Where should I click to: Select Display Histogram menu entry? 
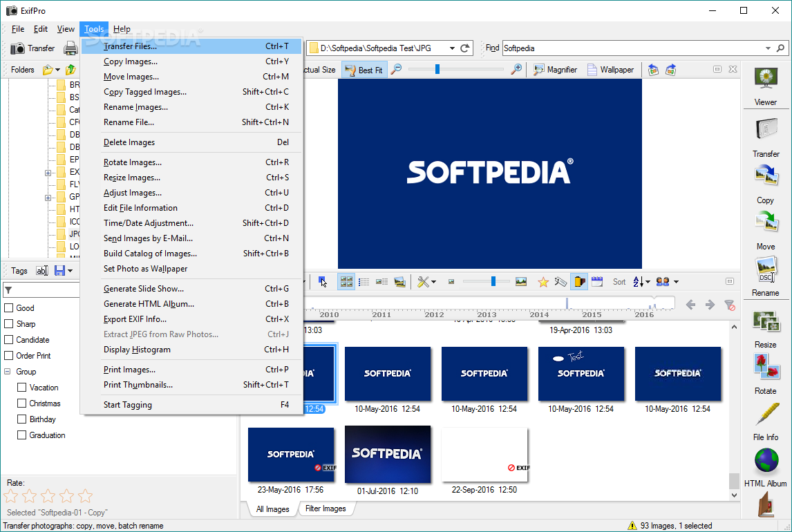click(192, 350)
